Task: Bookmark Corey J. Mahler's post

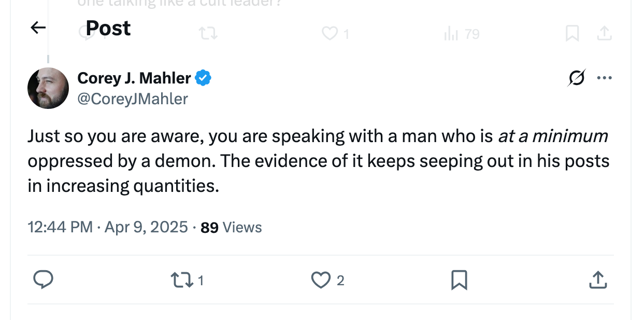Action: pyautogui.click(x=459, y=281)
